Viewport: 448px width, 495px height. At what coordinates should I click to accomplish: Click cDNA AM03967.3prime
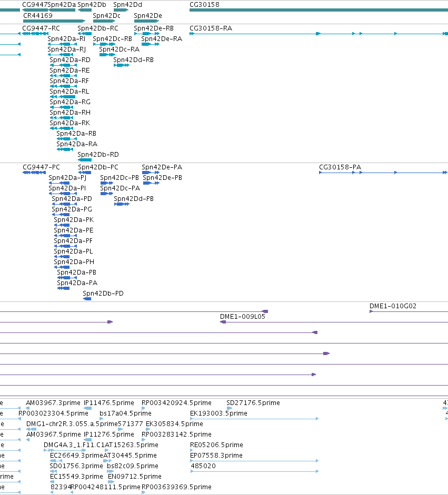coord(53,403)
